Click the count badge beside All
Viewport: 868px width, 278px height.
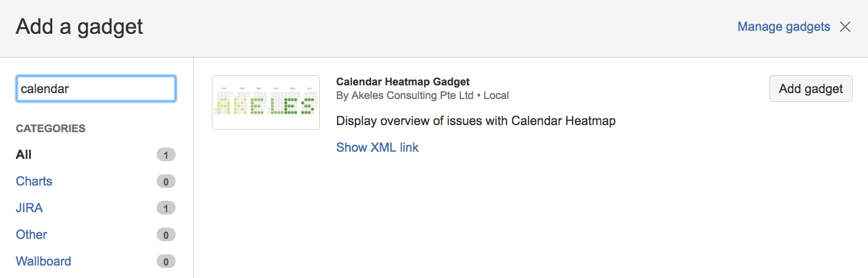pyautogui.click(x=166, y=155)
